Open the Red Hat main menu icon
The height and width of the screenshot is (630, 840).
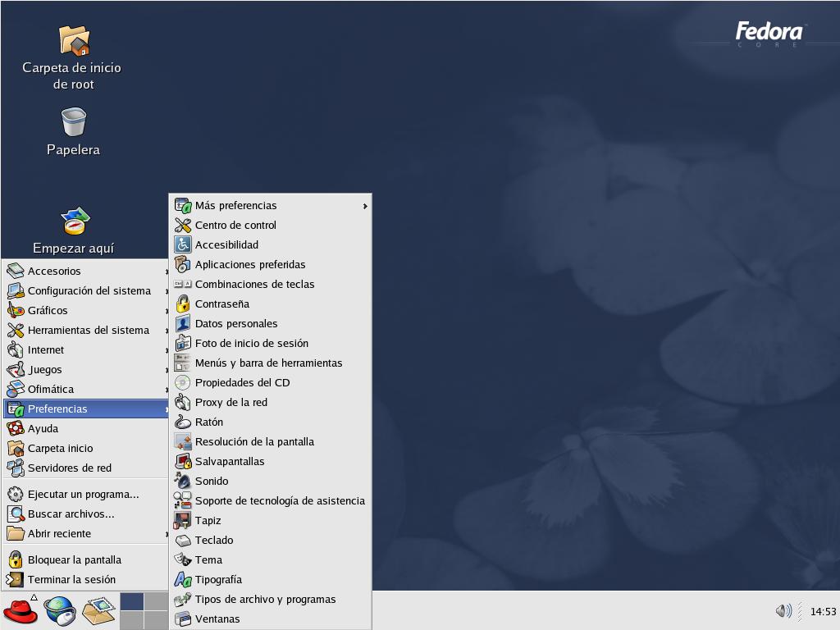[21, 610]
